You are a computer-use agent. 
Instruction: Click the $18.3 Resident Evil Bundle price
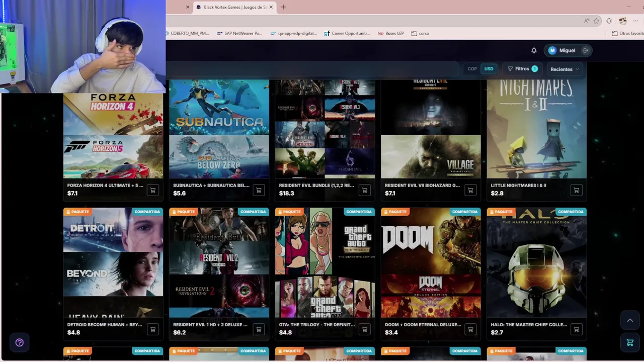286,193
